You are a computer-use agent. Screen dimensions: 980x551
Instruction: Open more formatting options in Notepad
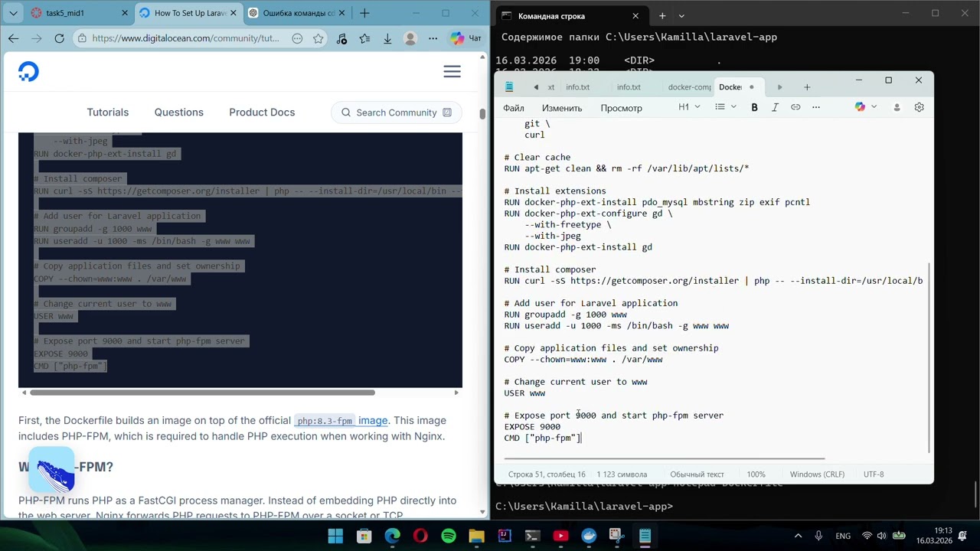[816, 107]
